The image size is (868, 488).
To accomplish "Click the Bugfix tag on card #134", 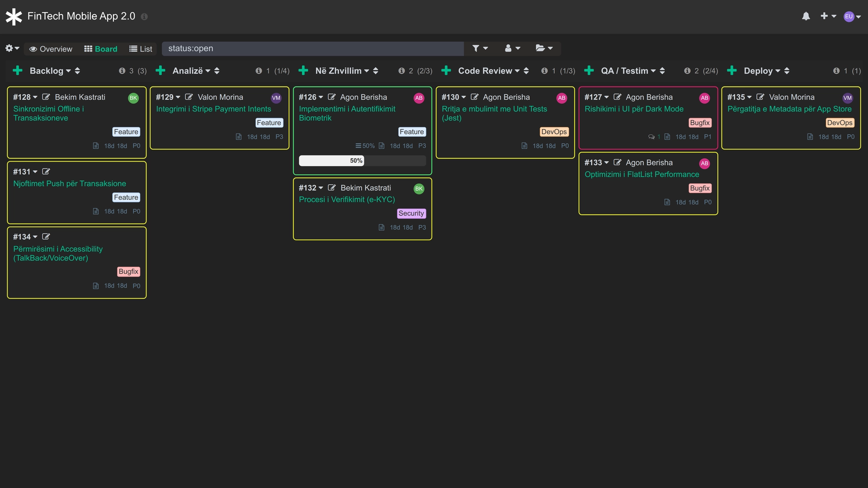I will click(x=128, y=272).
